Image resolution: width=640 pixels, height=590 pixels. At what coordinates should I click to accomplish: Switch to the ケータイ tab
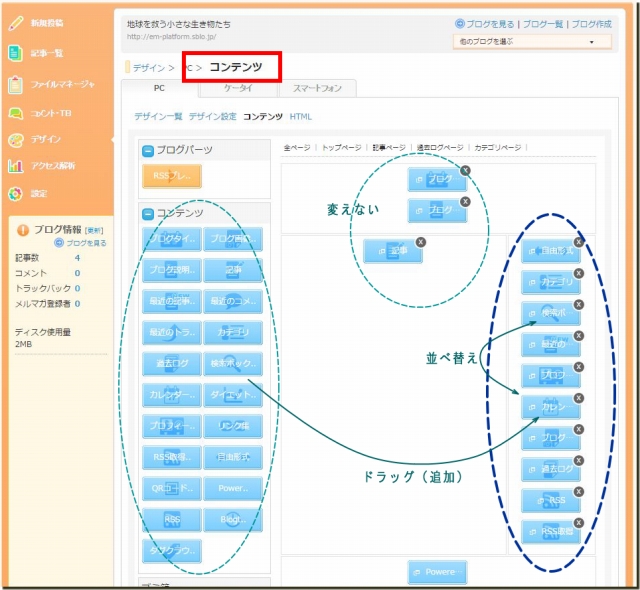click(x=237, y=88)
